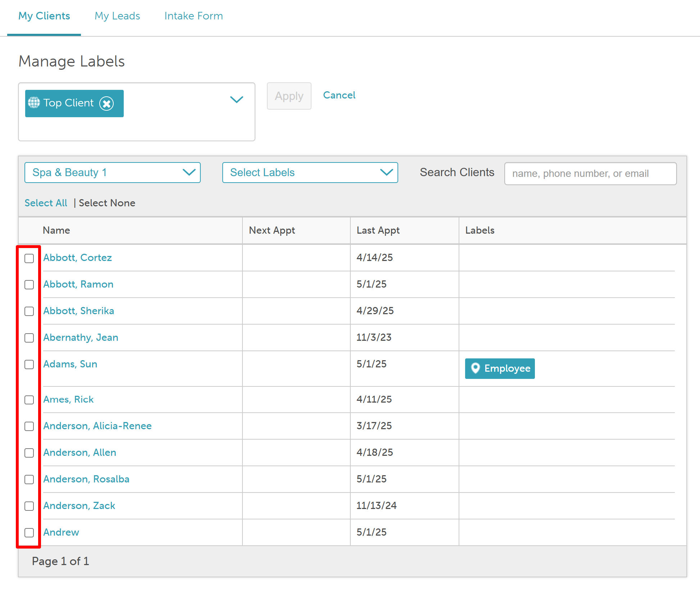Click the globe icon on Top Client label

pyautogui.click(x=34, y=103)
